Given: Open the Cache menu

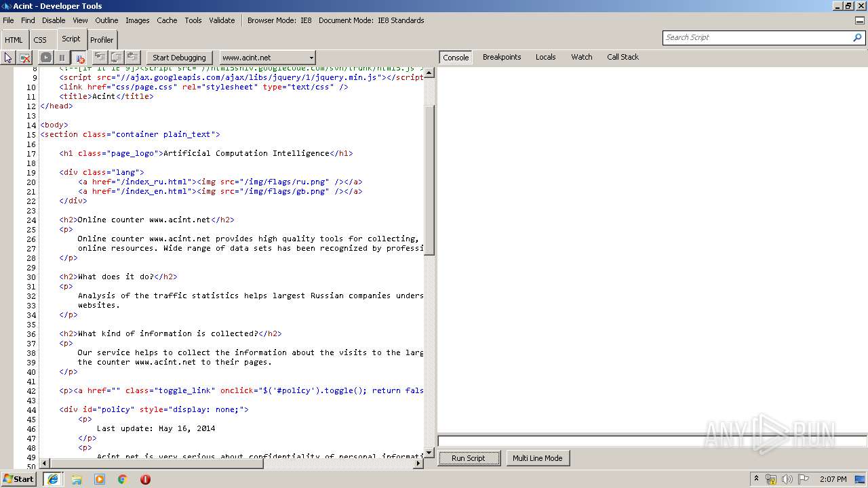Looking at the screenshot, I should (167, 20).
